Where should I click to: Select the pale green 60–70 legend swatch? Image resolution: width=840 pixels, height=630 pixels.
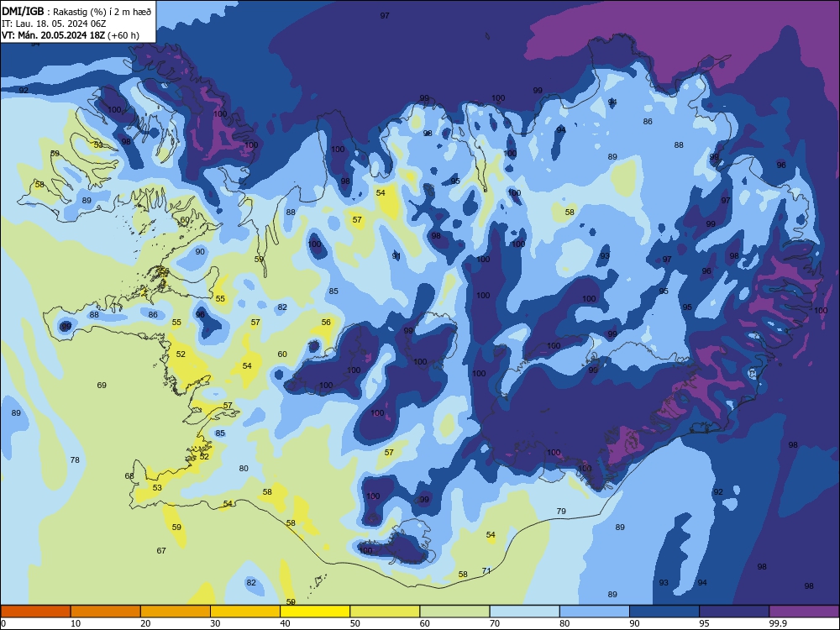[454, 612]
